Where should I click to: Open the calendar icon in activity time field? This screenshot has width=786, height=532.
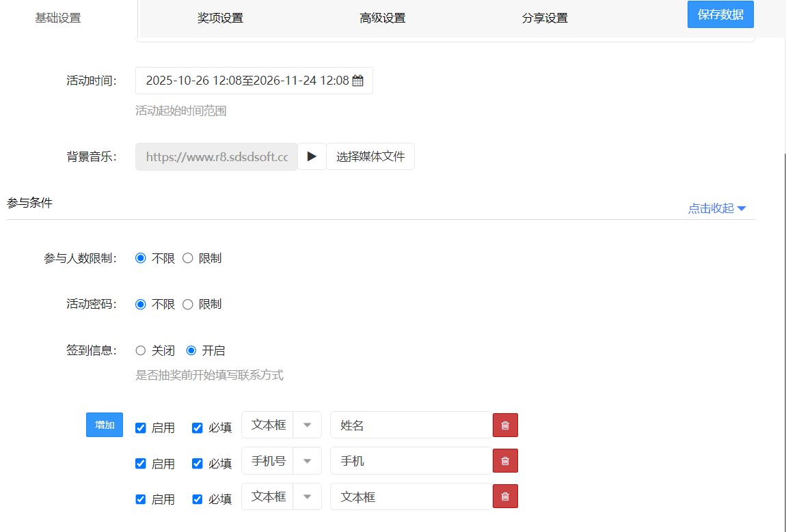[357, 81]
